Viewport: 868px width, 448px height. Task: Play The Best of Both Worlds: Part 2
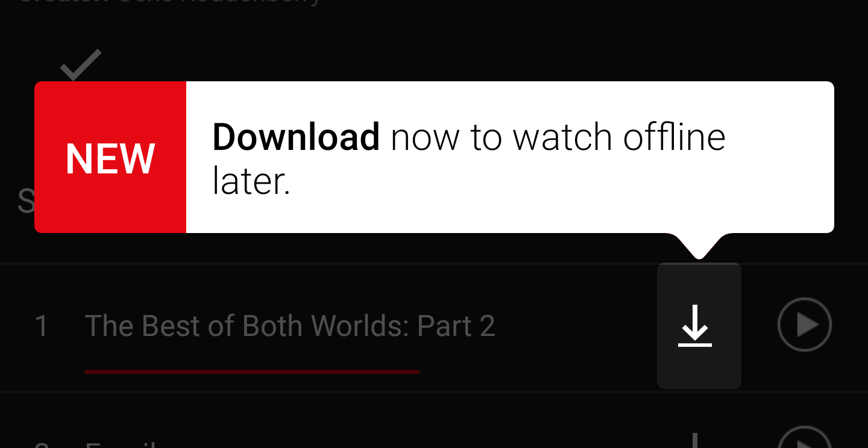pos(805,325)
